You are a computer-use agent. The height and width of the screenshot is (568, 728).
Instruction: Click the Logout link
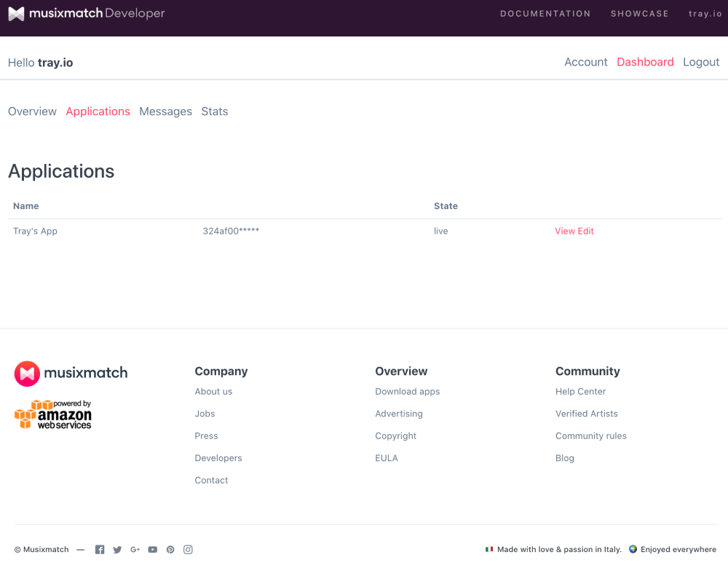[701, 62]
